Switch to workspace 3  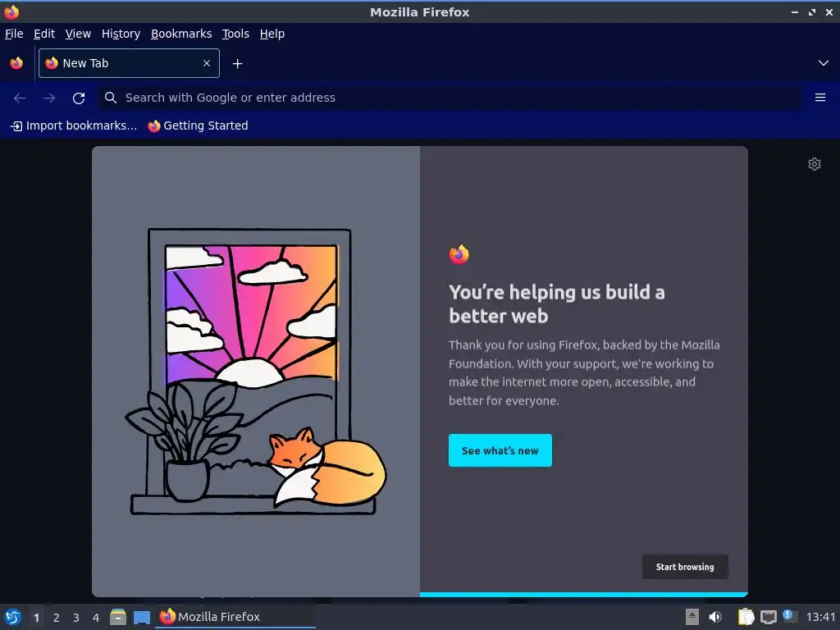point(76,618)
